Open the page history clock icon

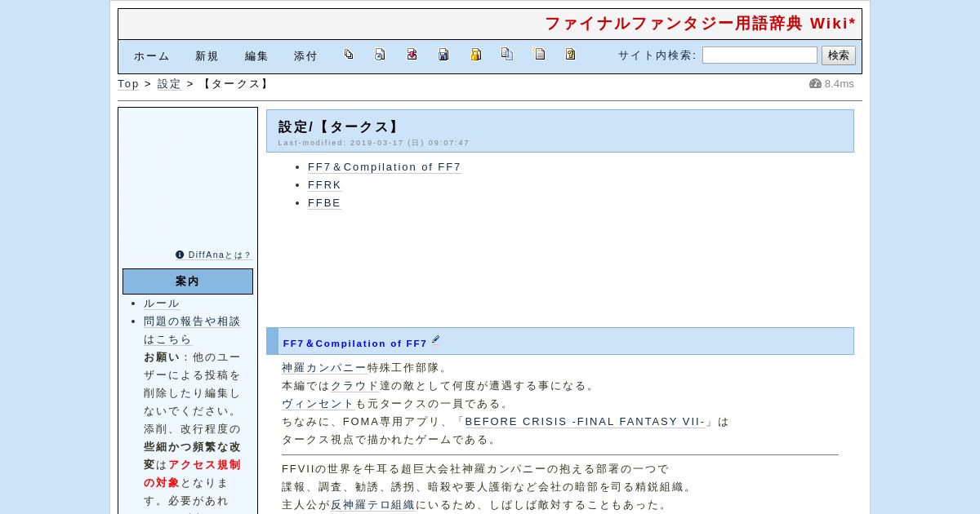point(380,55)
